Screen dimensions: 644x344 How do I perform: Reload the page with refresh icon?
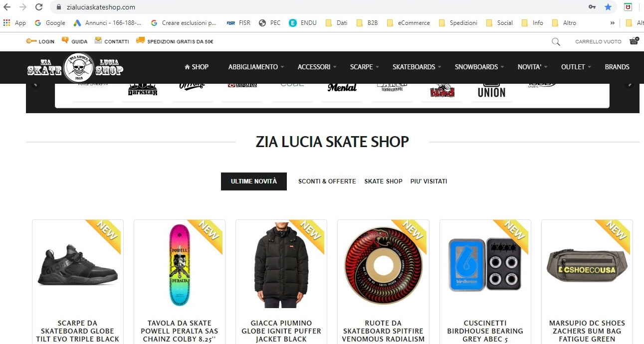coord(39,7)
